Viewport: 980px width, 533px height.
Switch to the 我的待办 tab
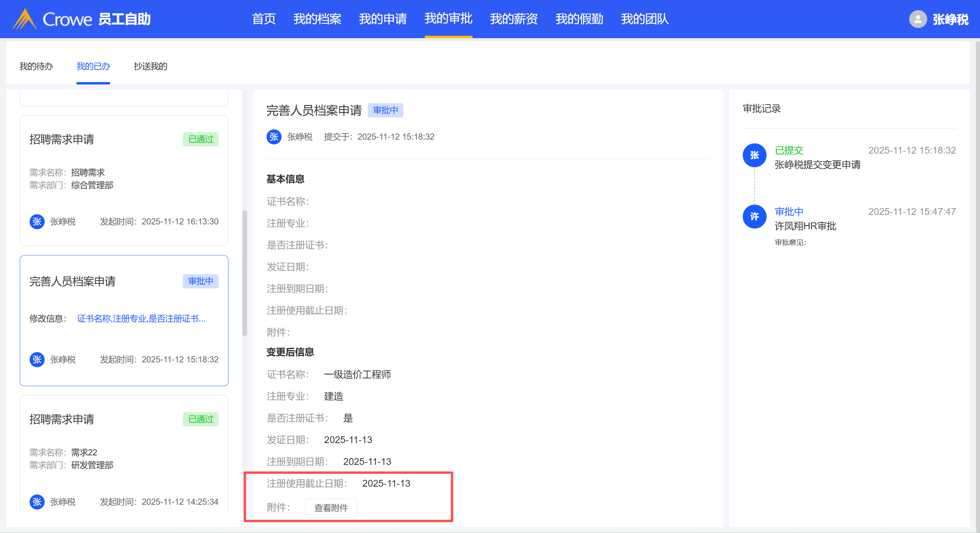tap(36, 66)
